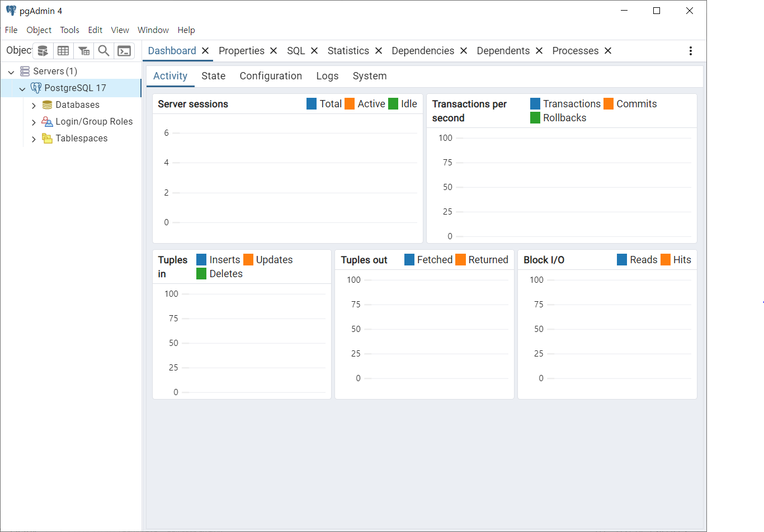Click the Server sessions chart title
This screenshot has height=532, width=764.
click(x=193, y=104)
